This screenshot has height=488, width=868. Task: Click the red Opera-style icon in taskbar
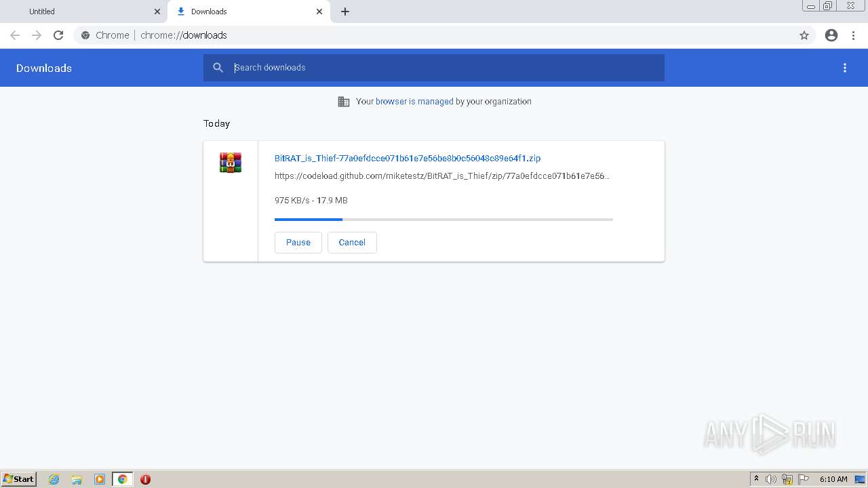click(145, 479)
